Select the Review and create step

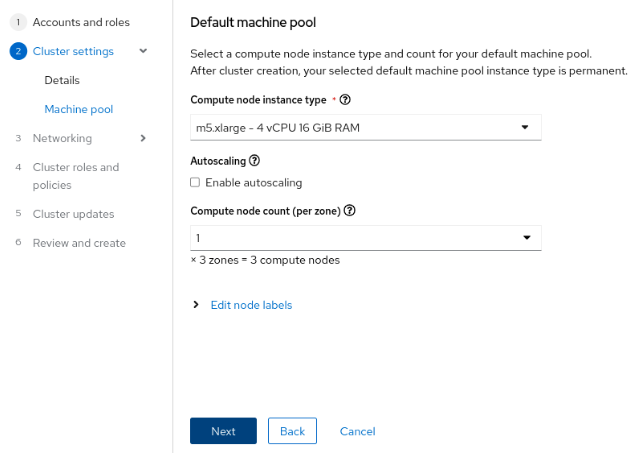[x=79, y=243]
